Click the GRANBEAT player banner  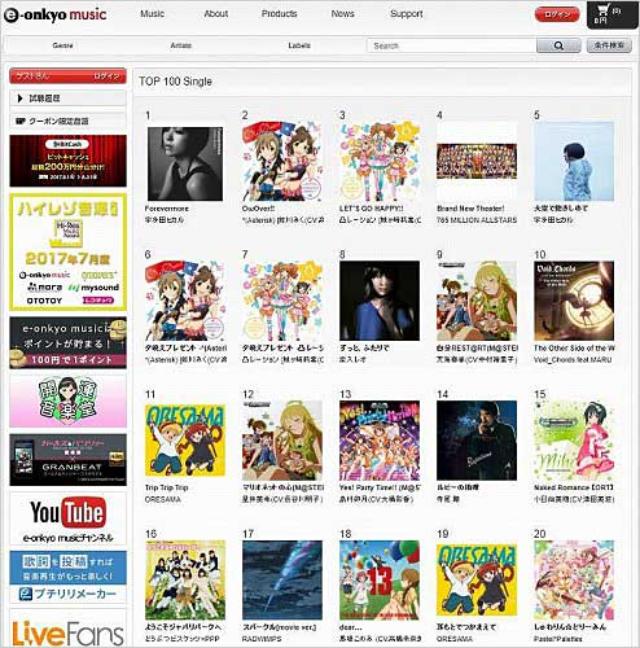(x=68, y=460)
